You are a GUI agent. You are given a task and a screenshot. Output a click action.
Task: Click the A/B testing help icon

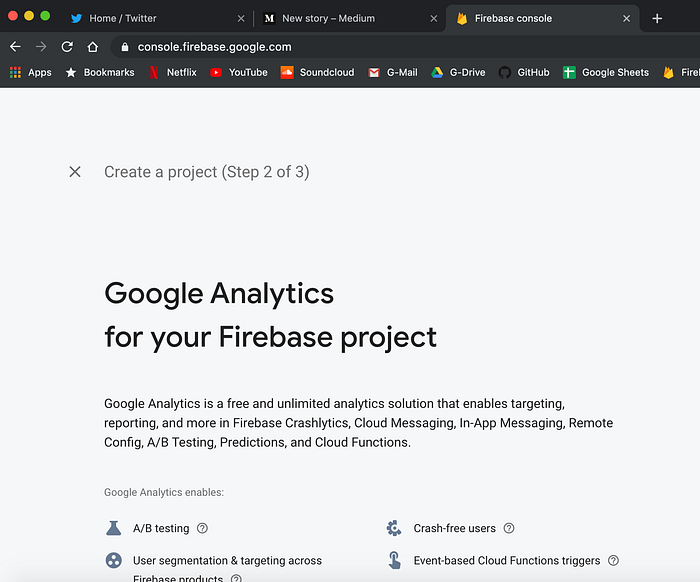click(x=202, y=528)
